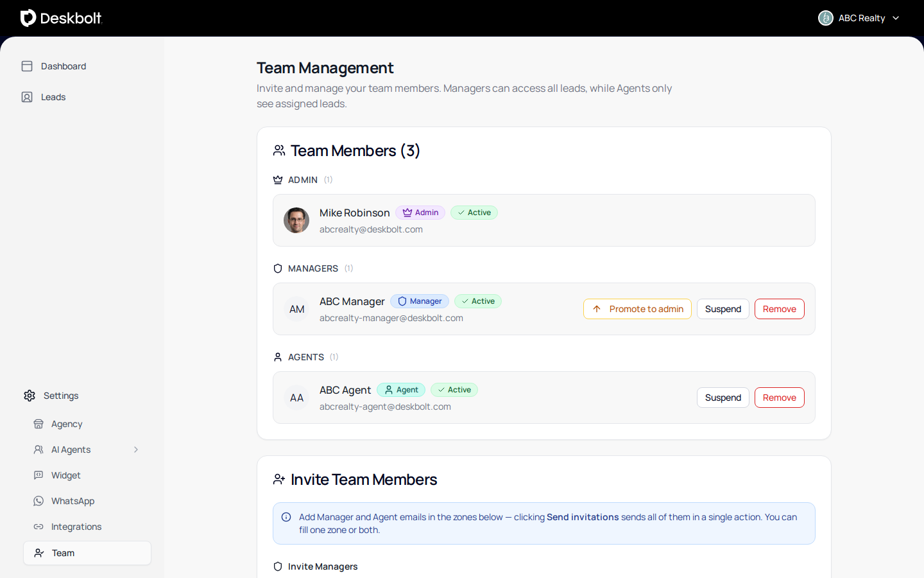
Task: Click the AGENTS section person icon
Action: tap(278, 357)
